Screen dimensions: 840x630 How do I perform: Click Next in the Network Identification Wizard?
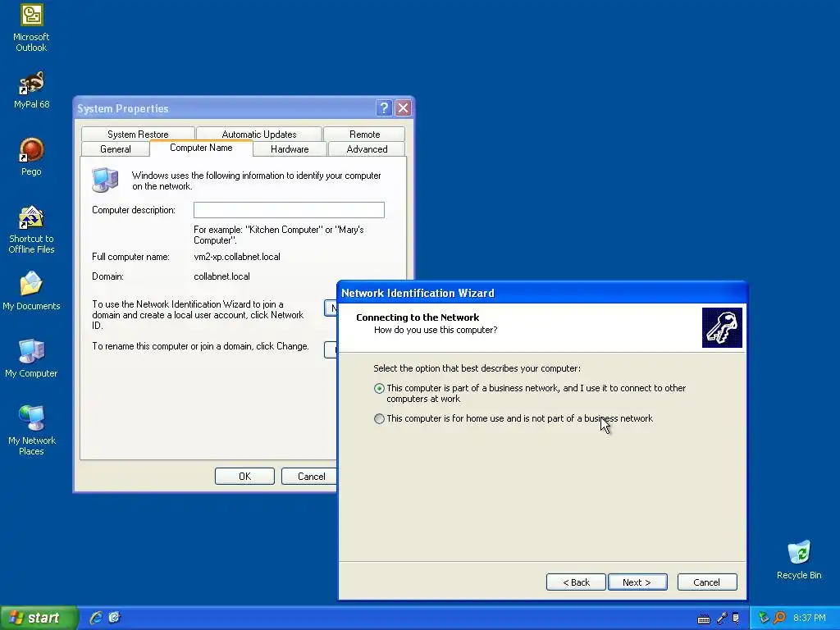point(637,582)
